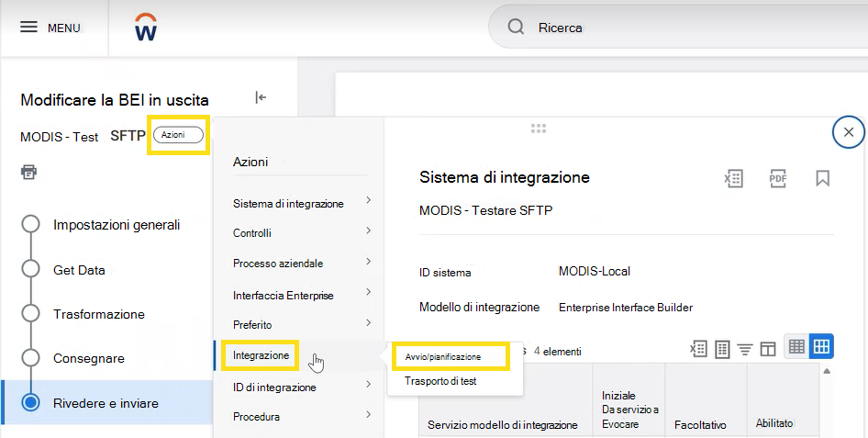Click the Abilitato column header

click(x=774, y=423)
